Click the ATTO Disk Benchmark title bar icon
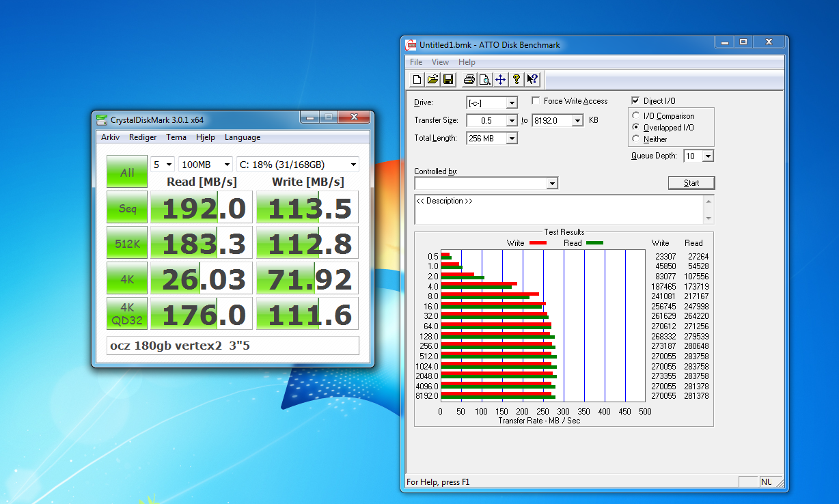Viewport: 839px width, 504px height. coord(411,45)
